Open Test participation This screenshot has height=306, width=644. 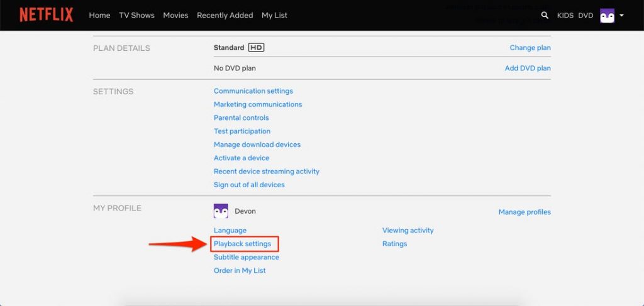point(242,131)
